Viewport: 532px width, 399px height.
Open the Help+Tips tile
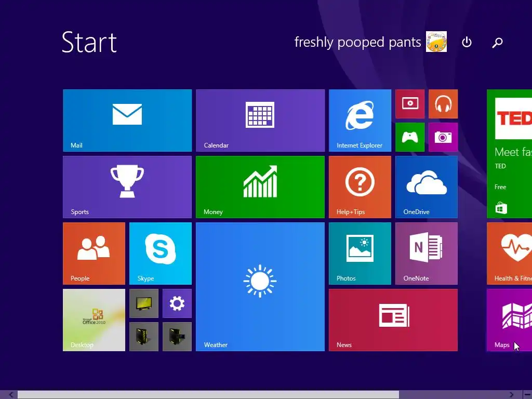(x=360, y=187)
